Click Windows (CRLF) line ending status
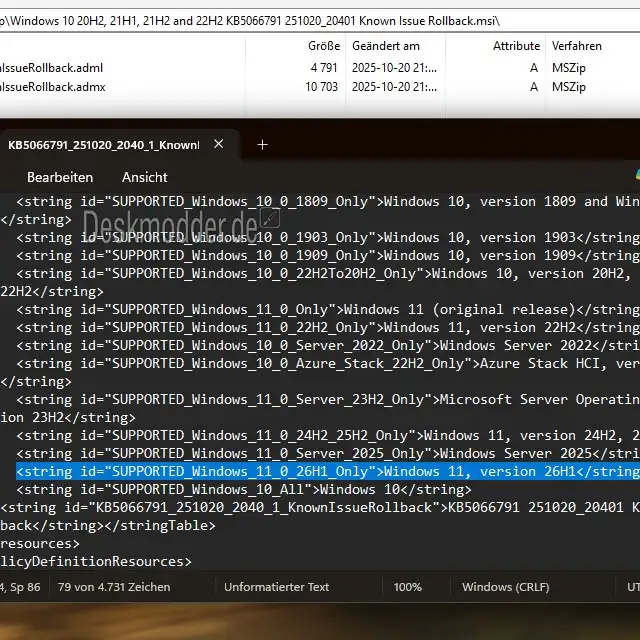This screenshot has height=640, width=640. pyautogui.click(x=505, y=587)
